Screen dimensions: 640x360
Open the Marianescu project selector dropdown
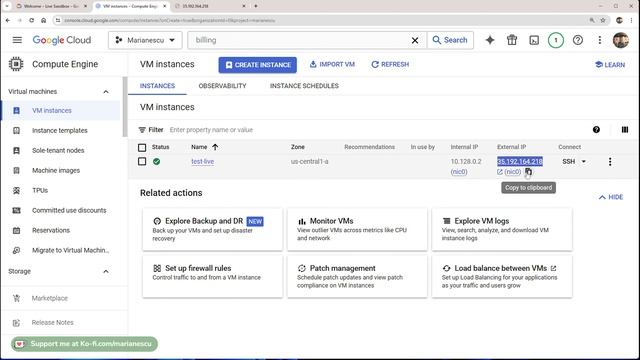[145, 40]
